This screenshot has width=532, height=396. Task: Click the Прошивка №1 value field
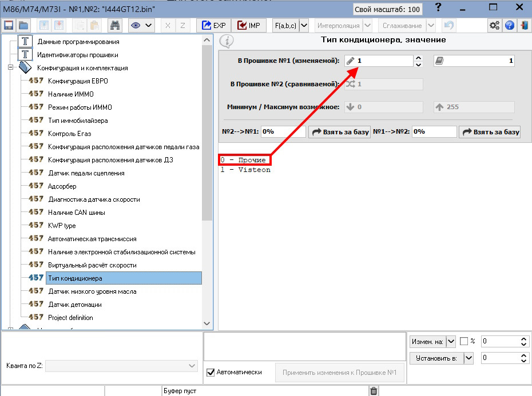pos(379,61)
